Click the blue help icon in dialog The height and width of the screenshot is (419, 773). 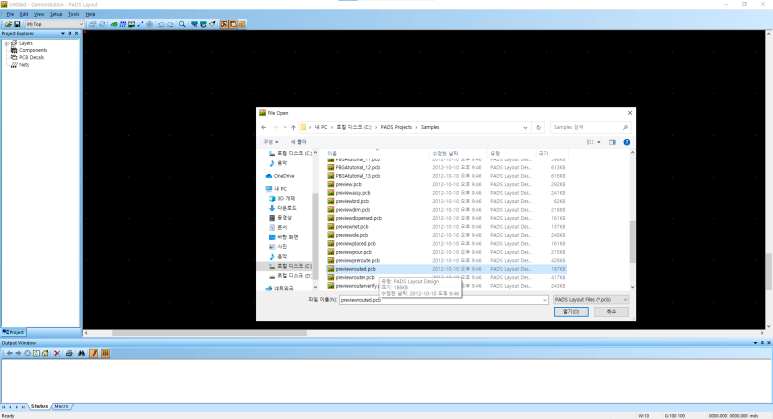[x=627, y=142]
